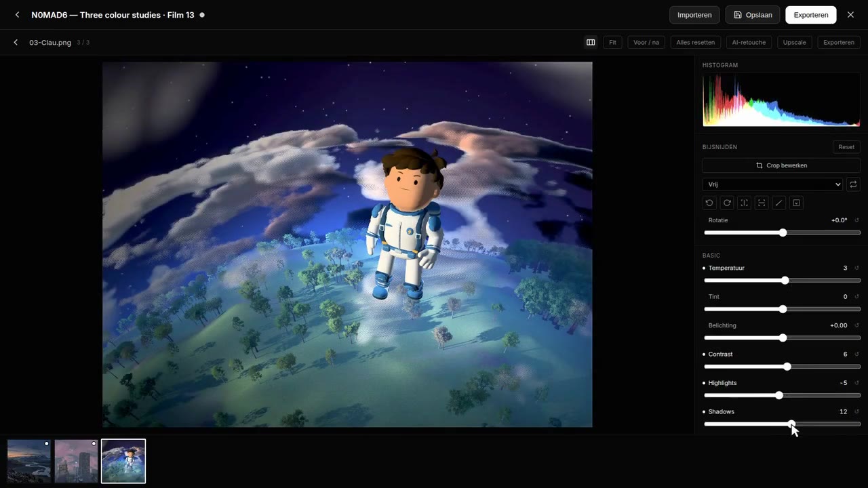Screen dimensions: 868x488
Task: Click the Importeren button
Action: tap(694, 15)
